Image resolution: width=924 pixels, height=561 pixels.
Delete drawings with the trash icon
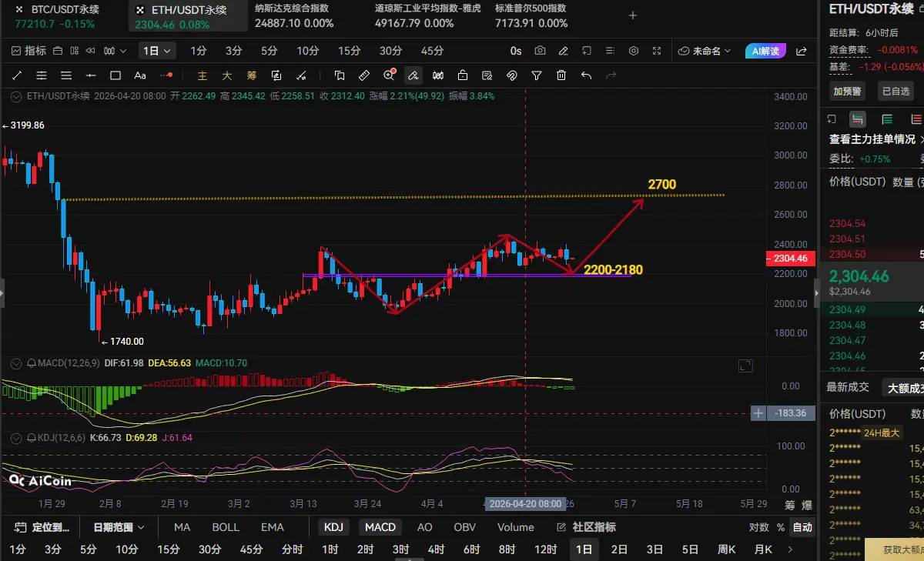tap(561, 75)
